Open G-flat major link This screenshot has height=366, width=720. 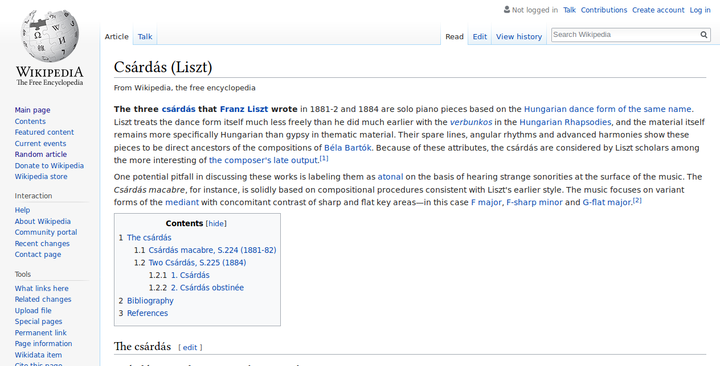[x=607, y=203]
